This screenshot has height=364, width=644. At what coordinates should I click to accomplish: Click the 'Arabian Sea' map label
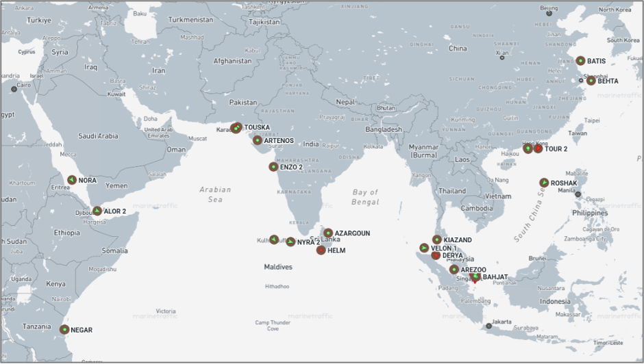pyautogui.click(x=215, y=194)
